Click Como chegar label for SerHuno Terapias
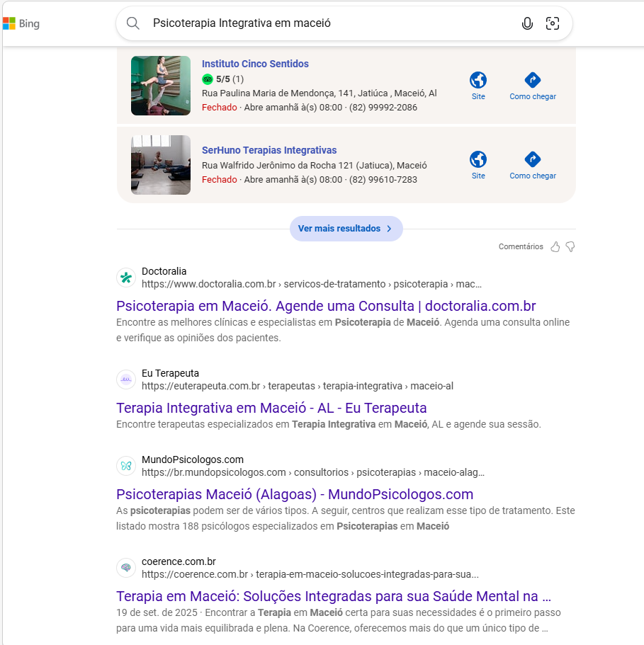This screenshot has width=644, height=645. click(x=533, y=176)
